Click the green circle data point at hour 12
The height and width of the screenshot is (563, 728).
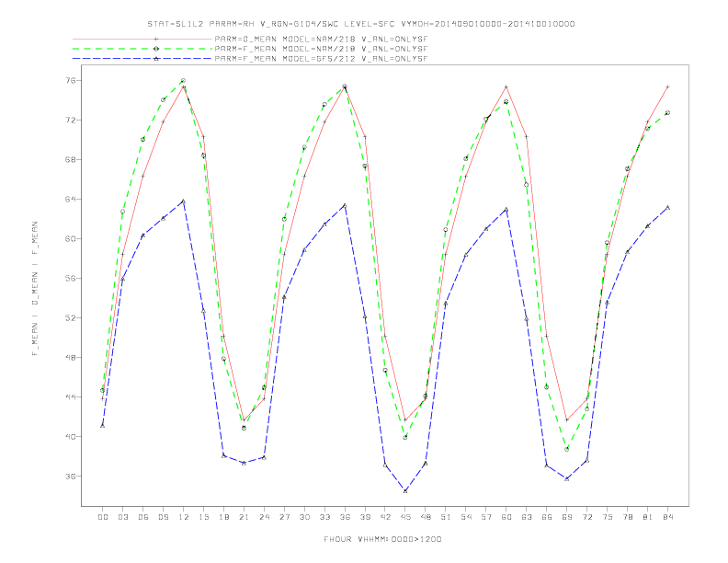pos(184,81)
